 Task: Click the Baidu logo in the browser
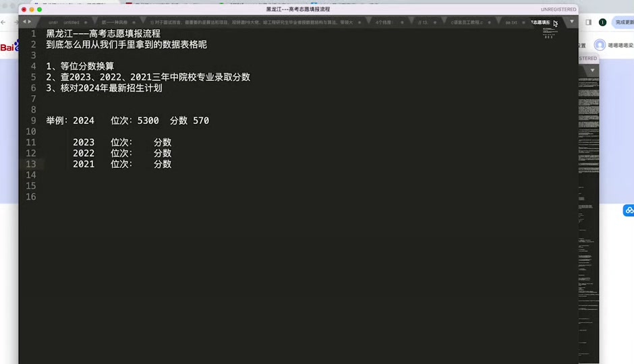[x=9, y=47]
